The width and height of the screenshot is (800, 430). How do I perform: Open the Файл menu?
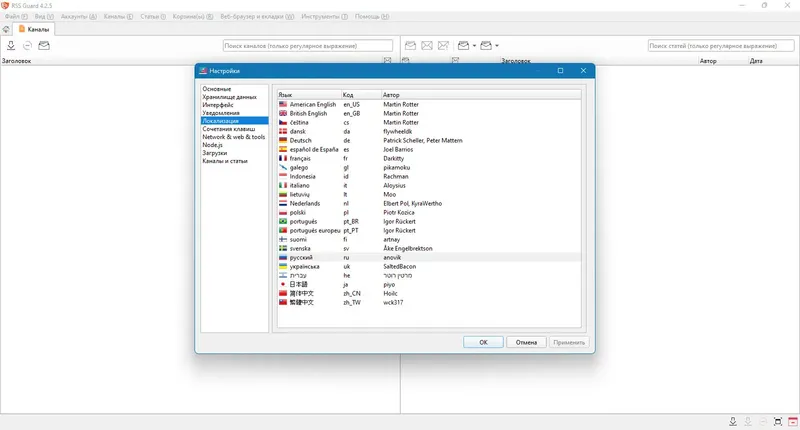pos(16,16)
